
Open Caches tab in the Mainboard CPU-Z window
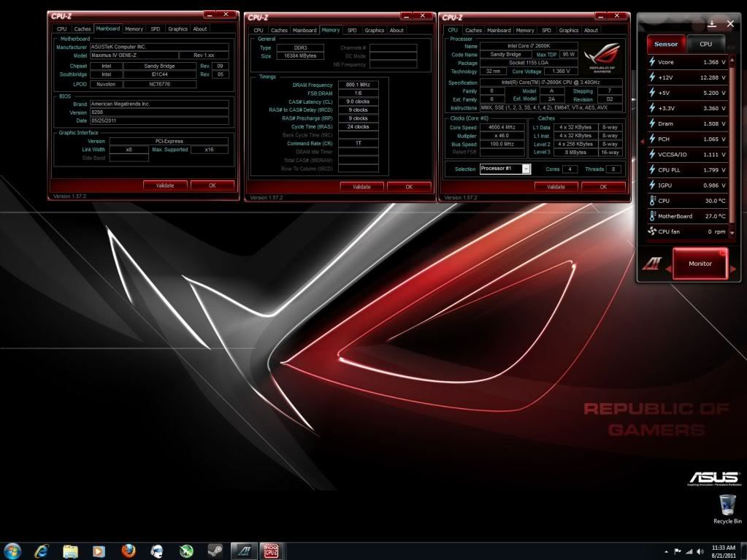pyautogui.click(x=82, y=28)
